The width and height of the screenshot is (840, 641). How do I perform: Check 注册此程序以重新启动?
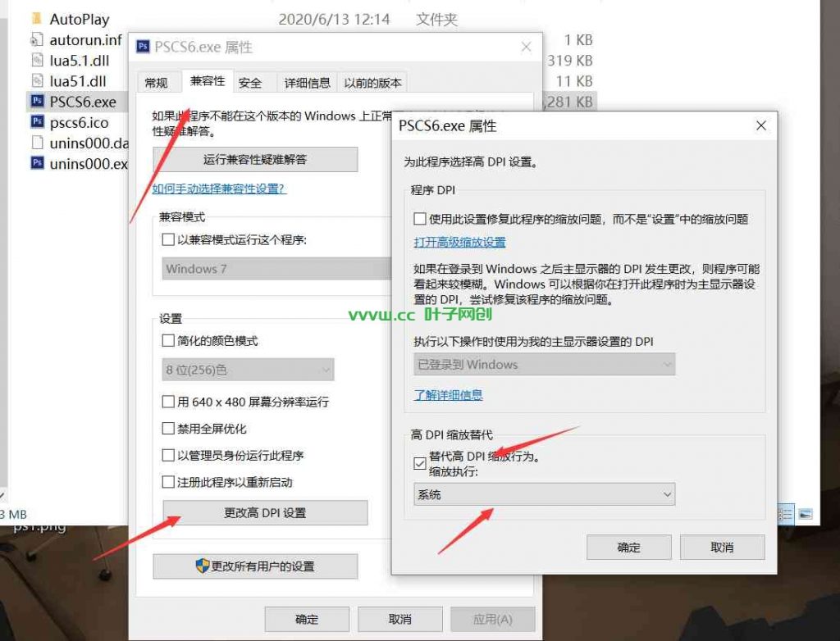(168, 482)
